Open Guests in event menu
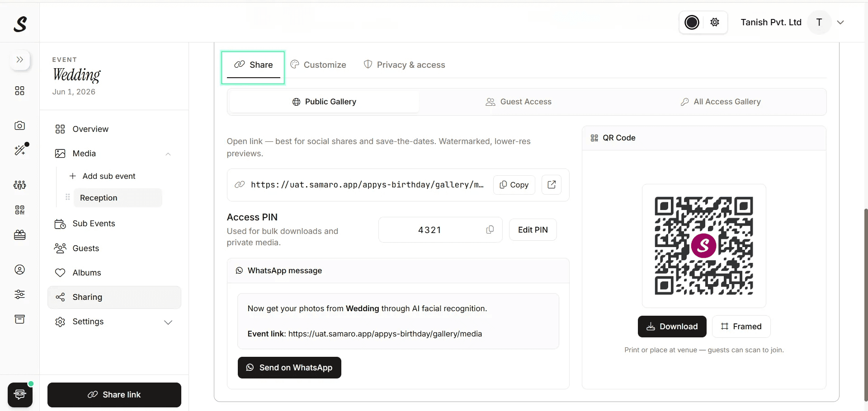This screenshot has width=868, height=411. point(114,248)
